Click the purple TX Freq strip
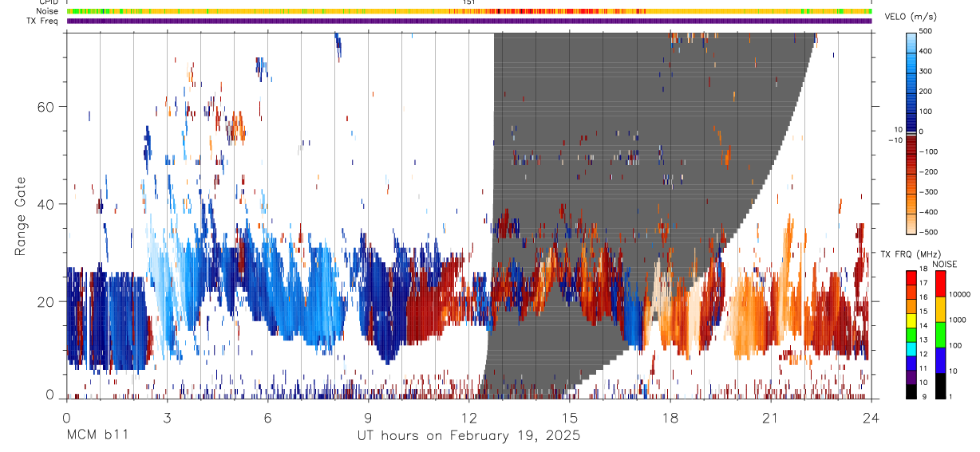980x452 pixels. [469, 21]
